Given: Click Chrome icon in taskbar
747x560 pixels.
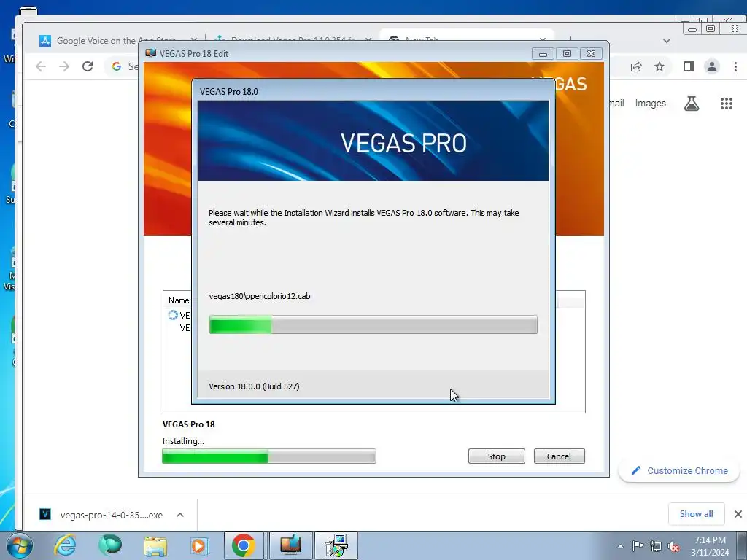Looking at the screenshot, I should [244, 545].
